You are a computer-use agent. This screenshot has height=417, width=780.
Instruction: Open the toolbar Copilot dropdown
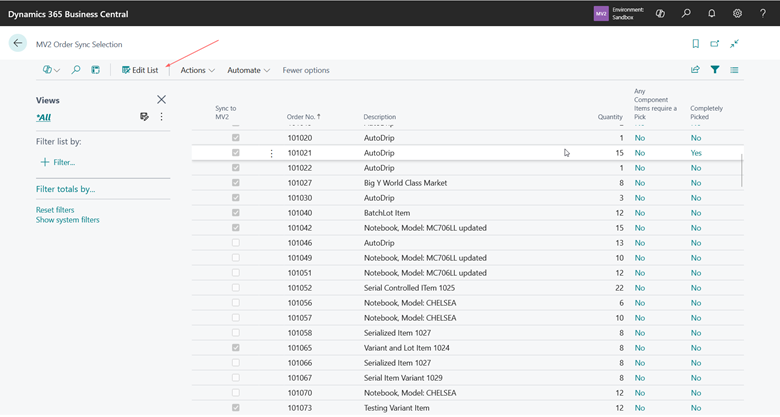(x=51, y=70)
